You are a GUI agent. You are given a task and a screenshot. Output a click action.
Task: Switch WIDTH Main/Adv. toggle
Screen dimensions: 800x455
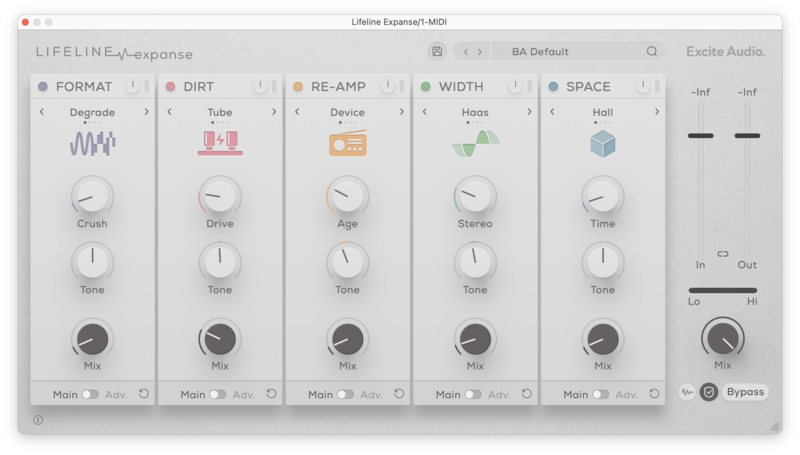click(473, 394)
